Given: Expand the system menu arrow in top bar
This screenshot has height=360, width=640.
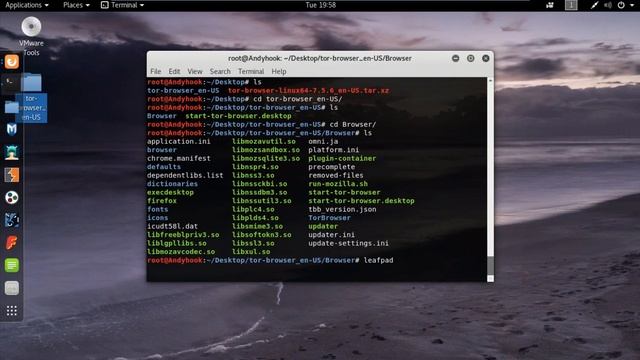Looking at the screenshot, I should coord(632,5).
